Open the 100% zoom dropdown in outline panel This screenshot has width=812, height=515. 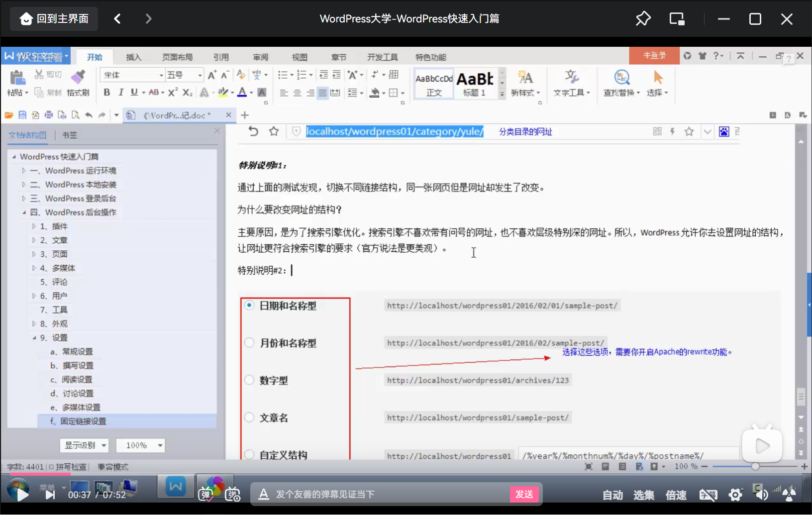[x=140, y=445]
